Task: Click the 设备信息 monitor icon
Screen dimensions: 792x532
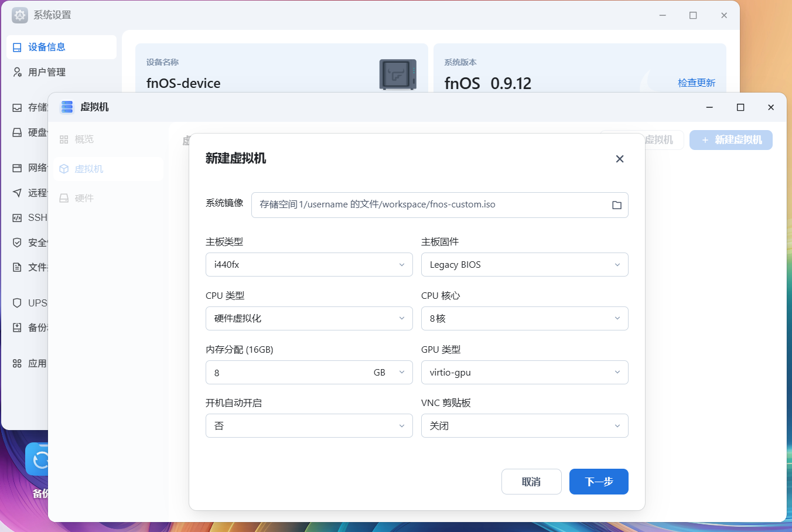Action: tap(18, 47)
